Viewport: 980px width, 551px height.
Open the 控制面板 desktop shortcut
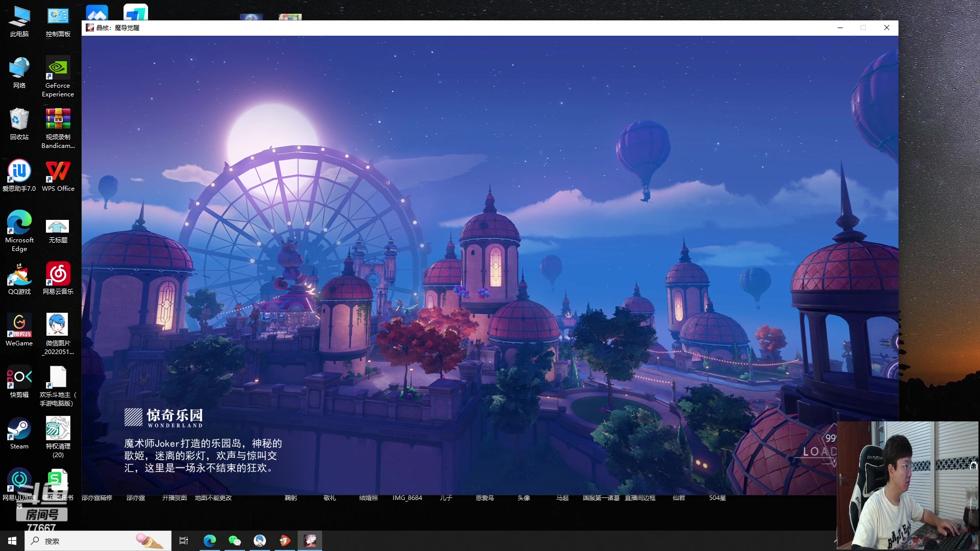(58, 21)
